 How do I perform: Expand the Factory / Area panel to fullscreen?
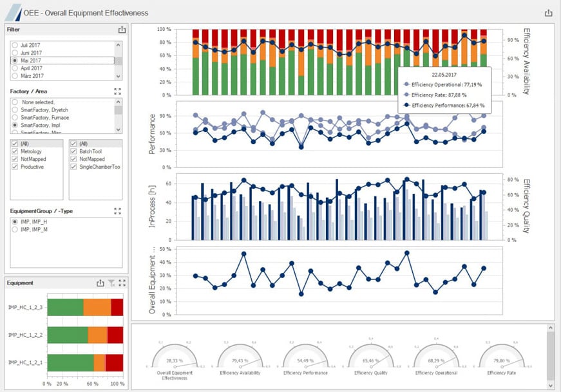(x=118, y=91)
